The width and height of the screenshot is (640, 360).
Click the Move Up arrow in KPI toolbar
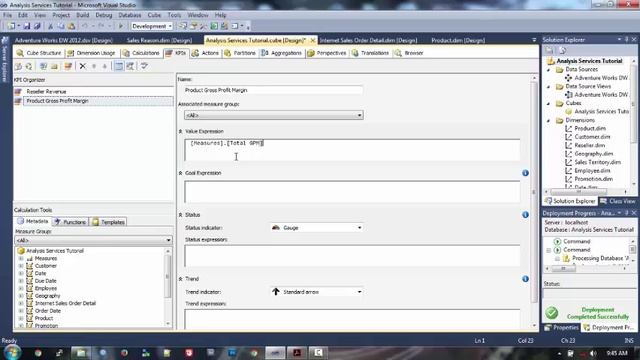point(94,66)
